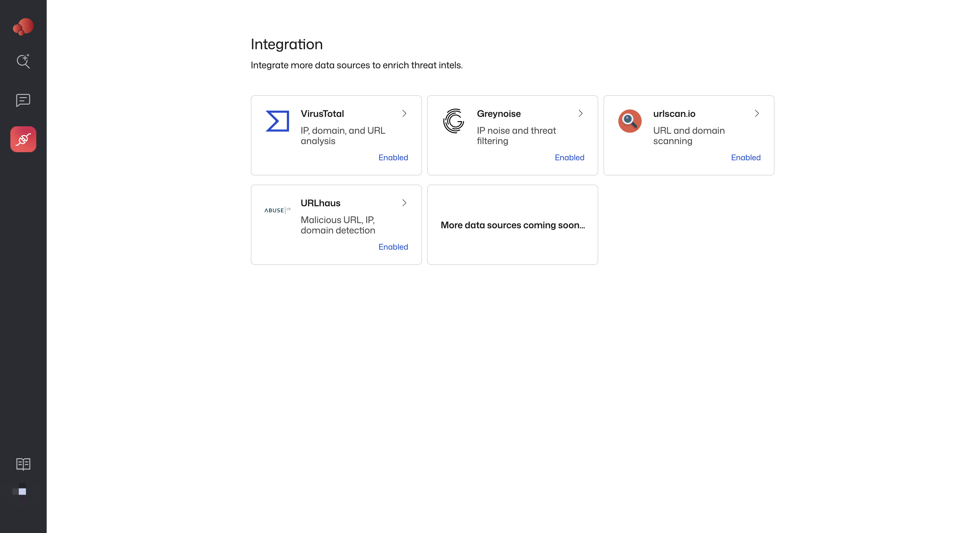
Task: Click the urlscan.io magnifier logo
Action: pyautogui.click(x=630, y=121)
